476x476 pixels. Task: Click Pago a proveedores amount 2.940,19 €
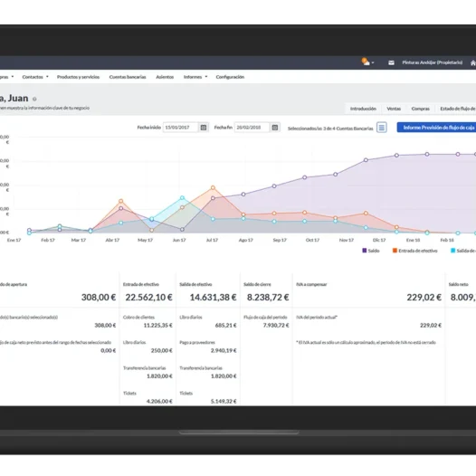(x=224, y=350)
